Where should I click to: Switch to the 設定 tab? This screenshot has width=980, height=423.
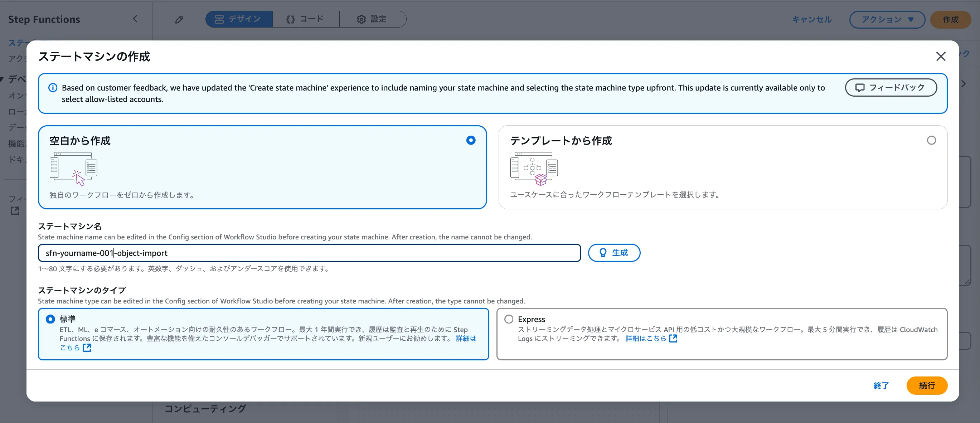(x=372, y=19)
